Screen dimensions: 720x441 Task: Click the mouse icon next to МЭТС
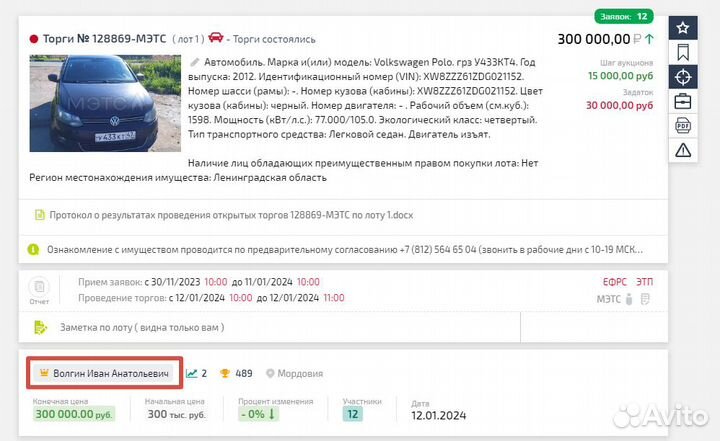click(x=629, y=299)
